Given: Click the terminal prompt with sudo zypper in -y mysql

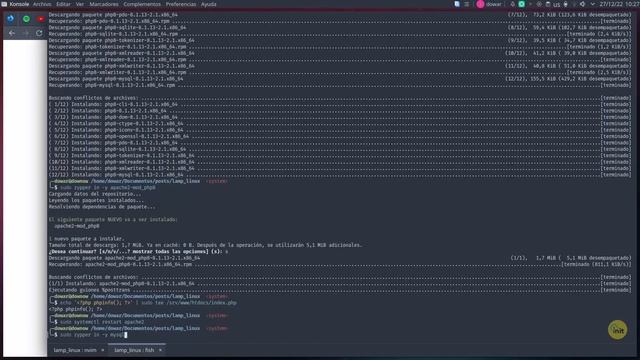Looking at the screenshot, I should (92, 335).
